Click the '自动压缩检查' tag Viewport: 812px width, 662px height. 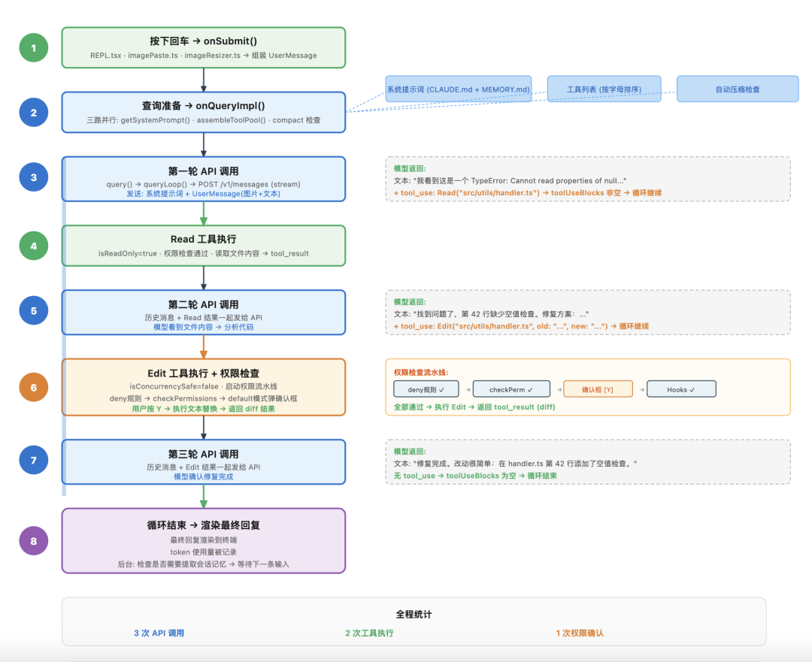737,89
